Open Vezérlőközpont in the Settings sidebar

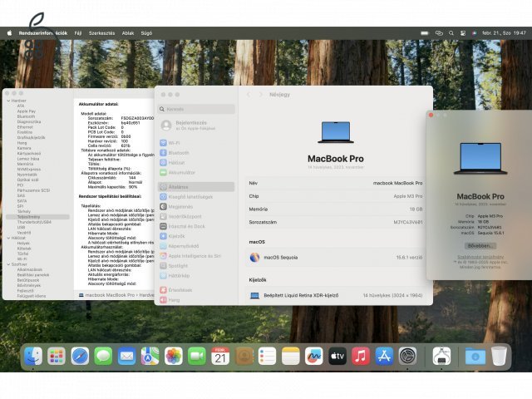[196, 216]
